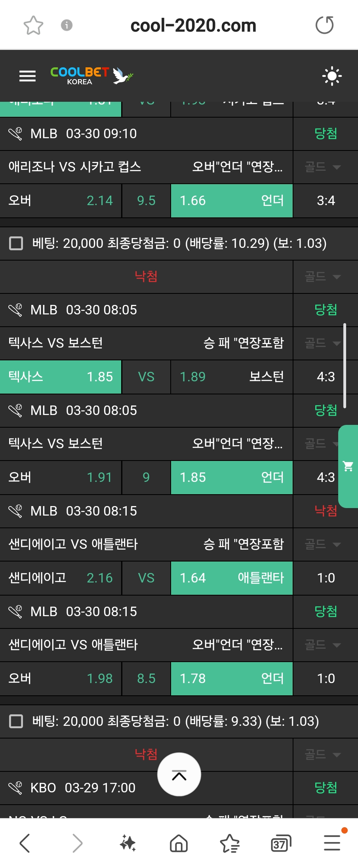The width and height of the screenshot is (358, 868).
Task: Open the green shopping cart side tab
Action: [348, 466]
